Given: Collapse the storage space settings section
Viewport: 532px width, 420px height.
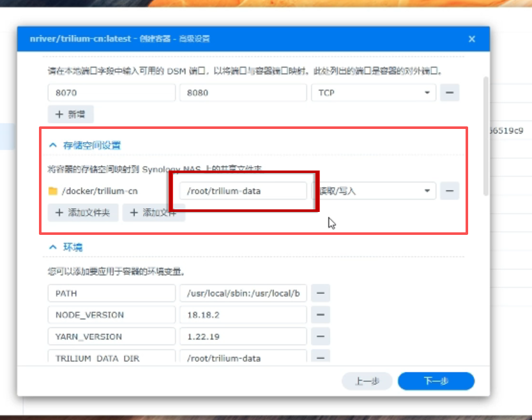Looking at the screenshot, I should (53, 146).
